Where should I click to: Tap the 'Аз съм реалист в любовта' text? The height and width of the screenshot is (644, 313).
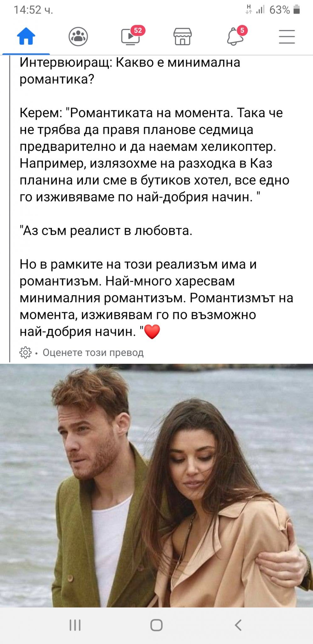click(x=106, y=231)
